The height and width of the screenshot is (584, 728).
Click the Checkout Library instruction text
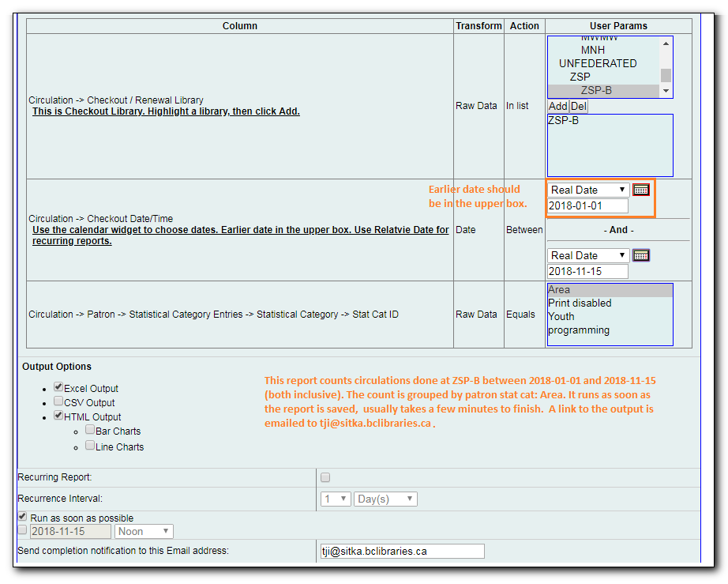(x=166, y=111)
